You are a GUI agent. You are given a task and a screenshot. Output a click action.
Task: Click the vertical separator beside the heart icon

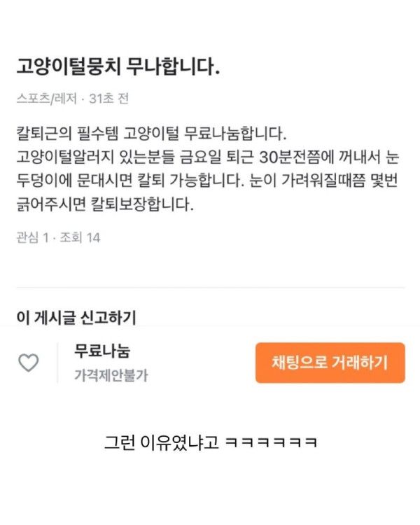tap(57, 363)
